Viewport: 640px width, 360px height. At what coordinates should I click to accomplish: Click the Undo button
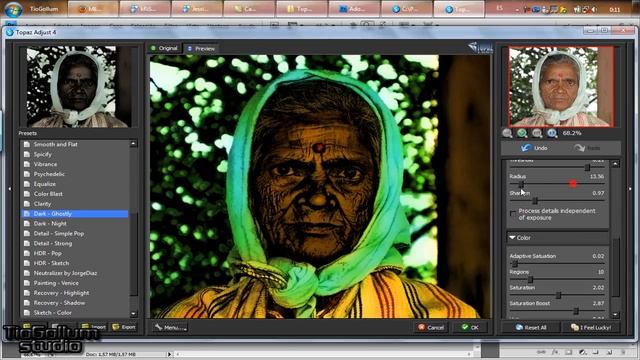[x=534, y=148]
